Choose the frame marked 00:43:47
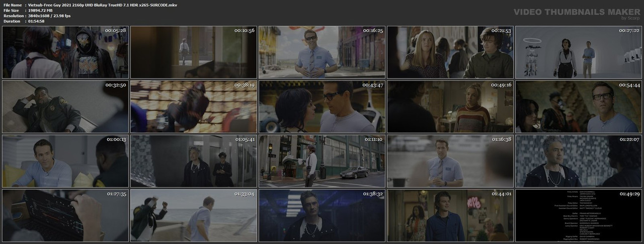The width and height of the screenshot is (644, 244). pos(322,107)
